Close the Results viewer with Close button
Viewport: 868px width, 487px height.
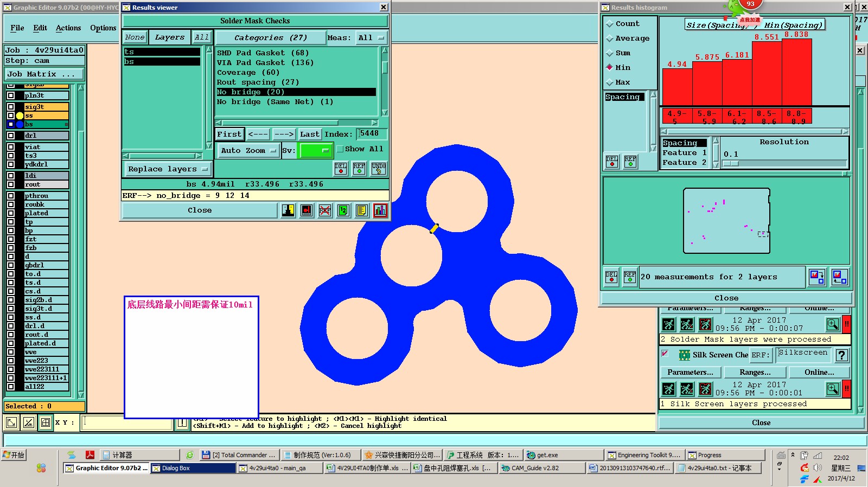pyautogui.click(x=200, y=210)
